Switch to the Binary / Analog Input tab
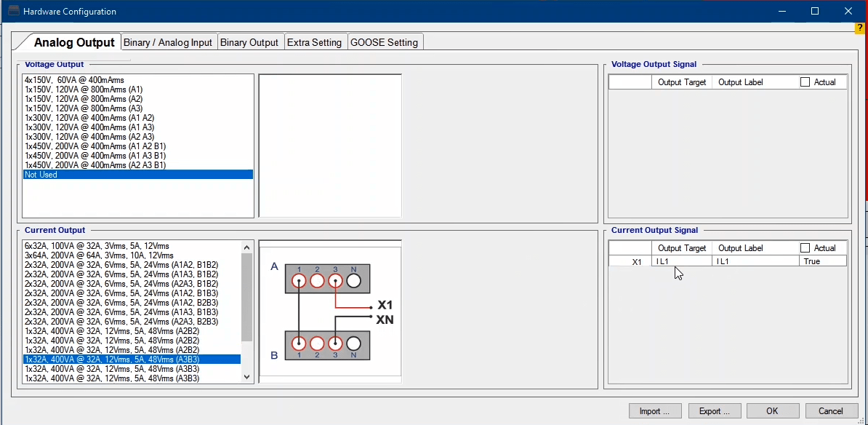The width and height of the screenshot is (868, 425). pos(168,42)
